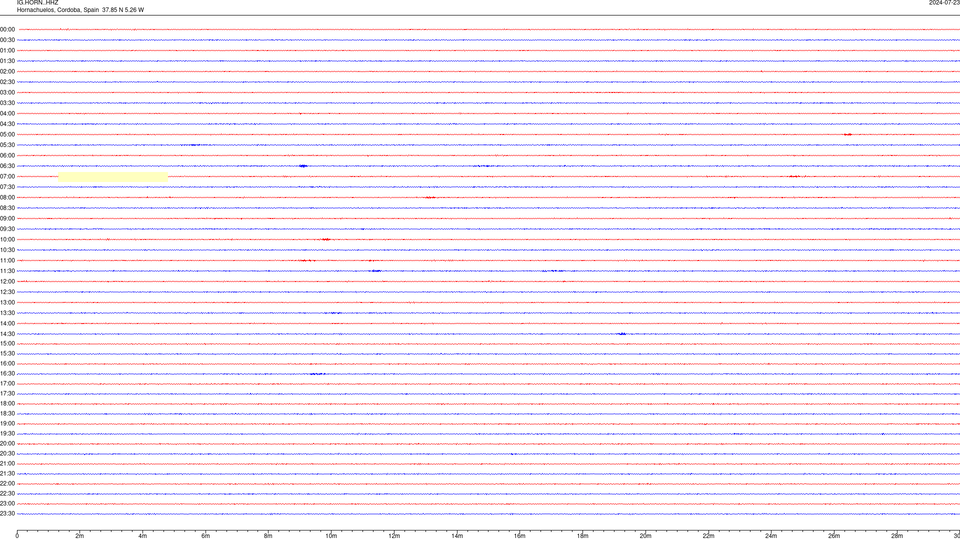Click the yellow highlighted segment on the 07:00 trace

tap(113, 177)
